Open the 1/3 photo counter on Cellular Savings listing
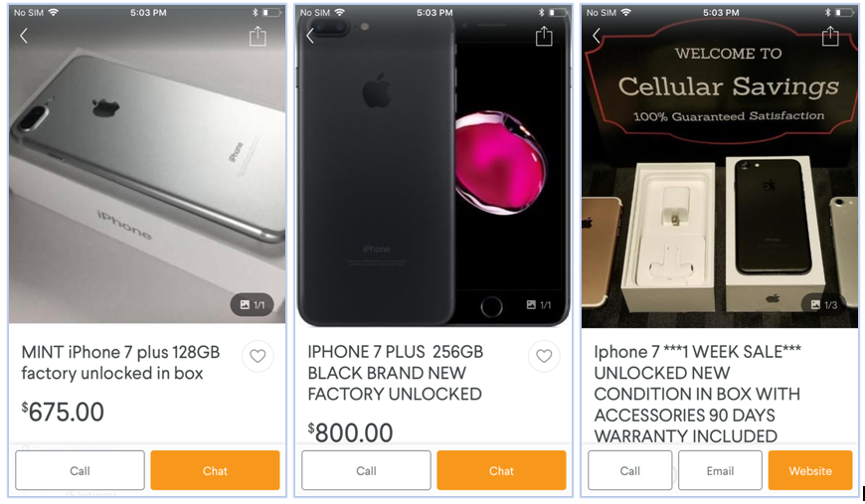Viewport: 865px width, 504px height. point(824,304)
